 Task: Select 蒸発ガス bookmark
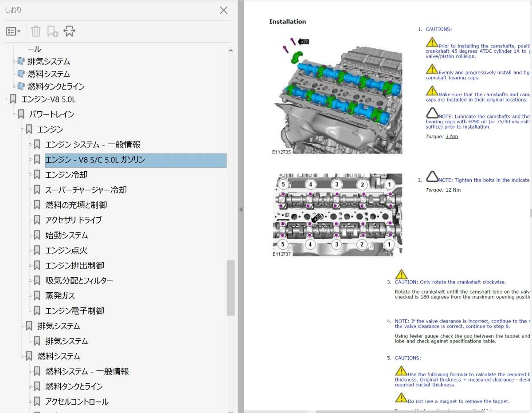point(60,295)
